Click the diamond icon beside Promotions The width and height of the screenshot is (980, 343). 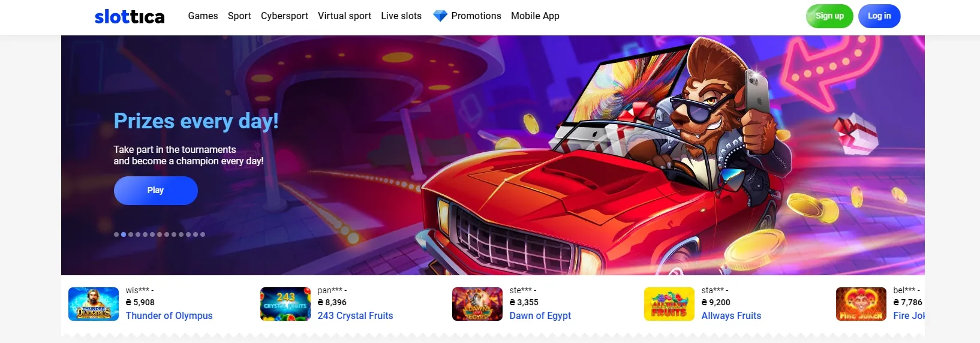click(440, 16)
